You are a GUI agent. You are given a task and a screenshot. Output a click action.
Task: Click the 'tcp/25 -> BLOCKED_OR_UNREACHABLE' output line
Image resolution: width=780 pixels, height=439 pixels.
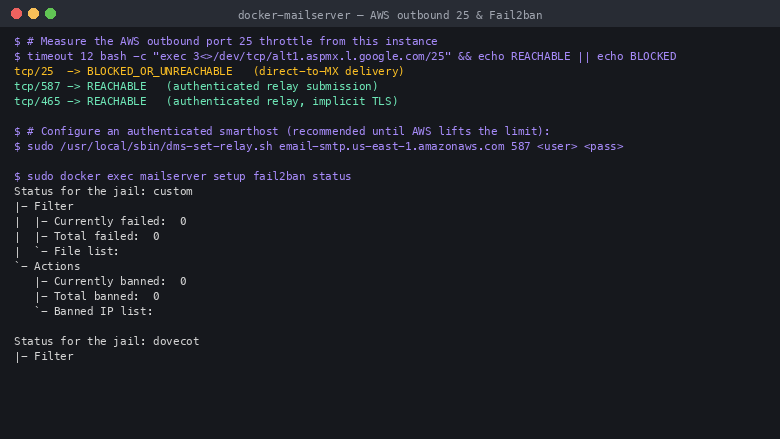pos(209,71)
